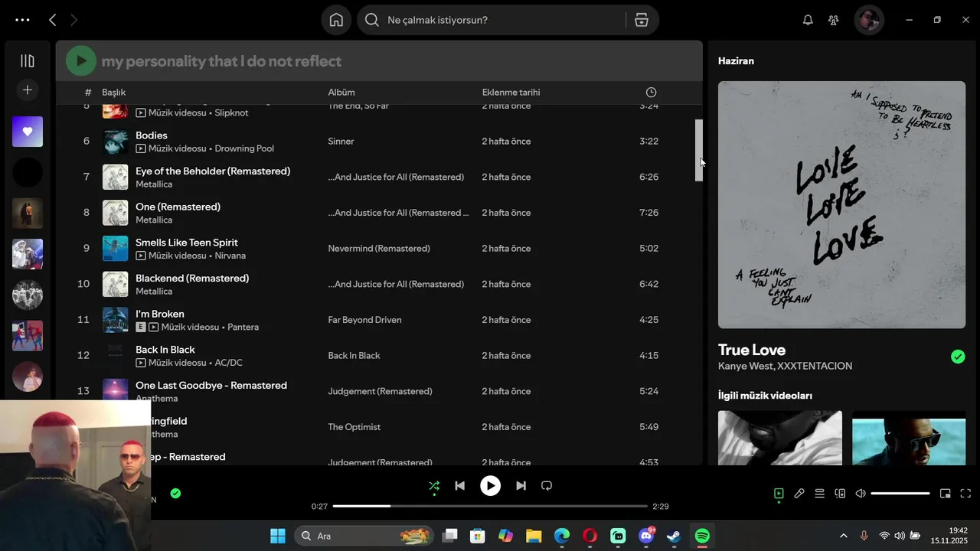The width and height of the screenshot is (980, 551).
Task: Open Discord from taskbar
Action: click(x=646, y=536)
